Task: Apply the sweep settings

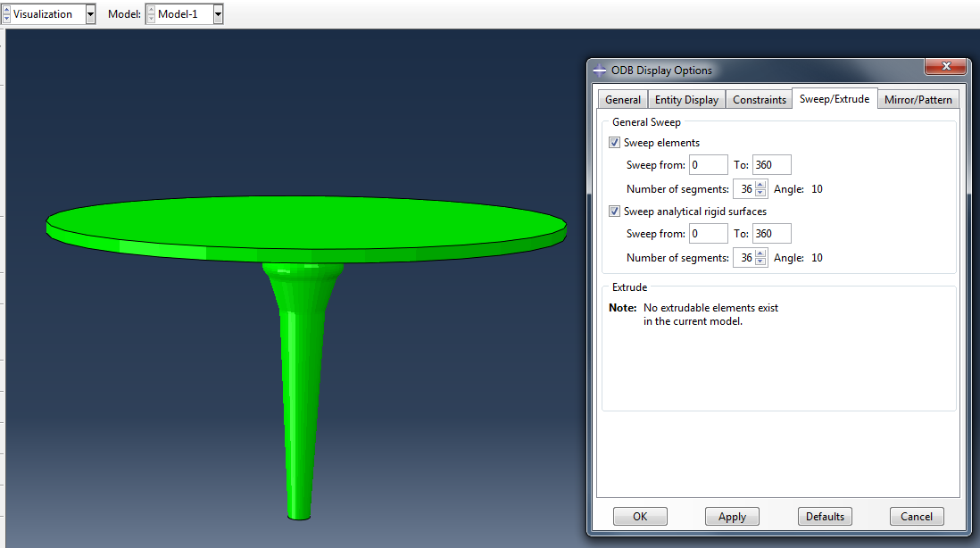Action: click(732, 516)
